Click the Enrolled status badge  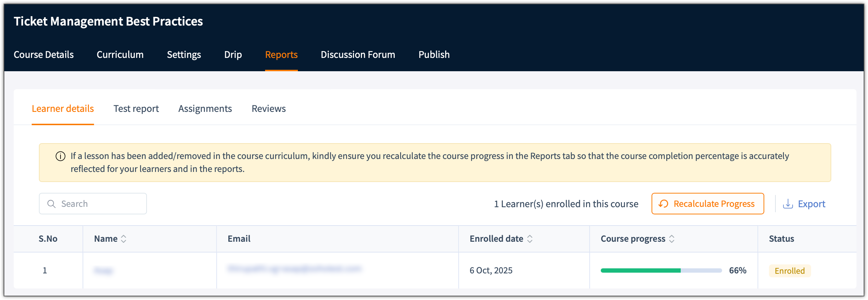[789, 271]
